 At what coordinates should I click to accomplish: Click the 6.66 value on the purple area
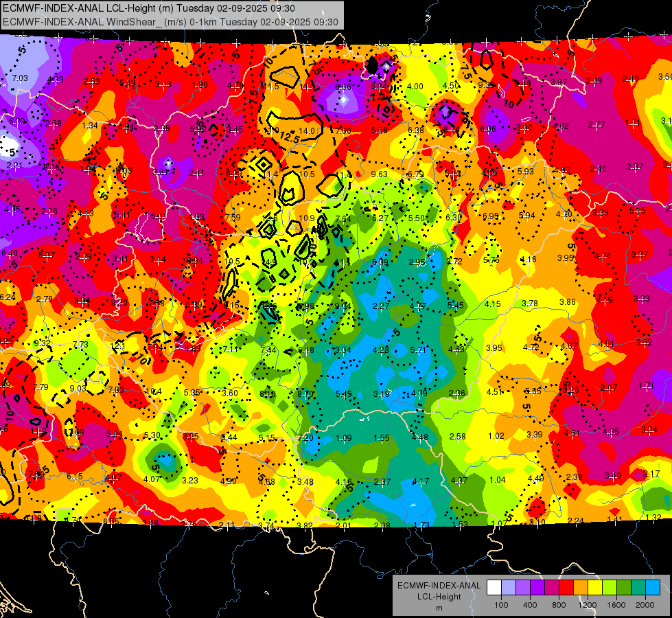pos(343,87)
